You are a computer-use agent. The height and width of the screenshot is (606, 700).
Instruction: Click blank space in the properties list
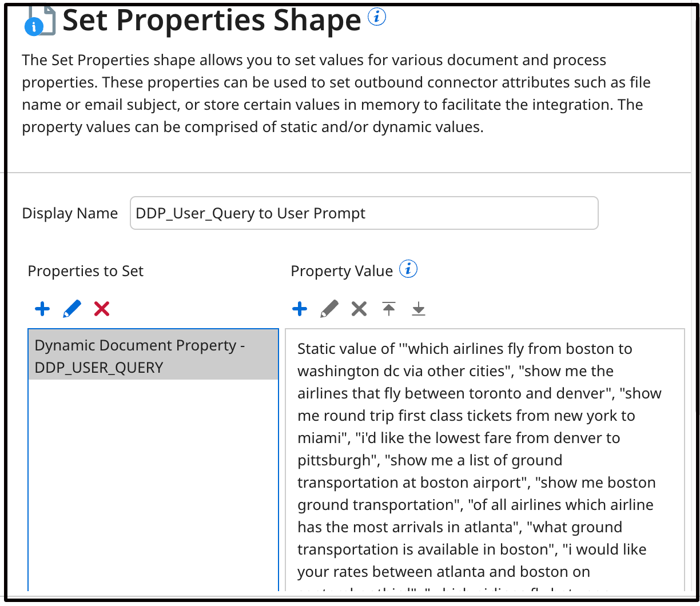(153, 486)
